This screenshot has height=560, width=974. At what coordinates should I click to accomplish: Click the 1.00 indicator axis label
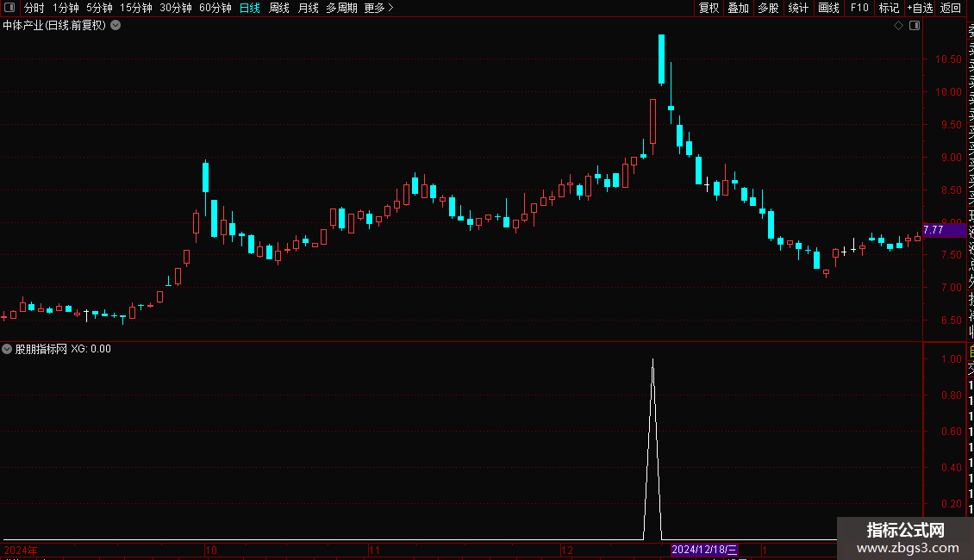951,359
